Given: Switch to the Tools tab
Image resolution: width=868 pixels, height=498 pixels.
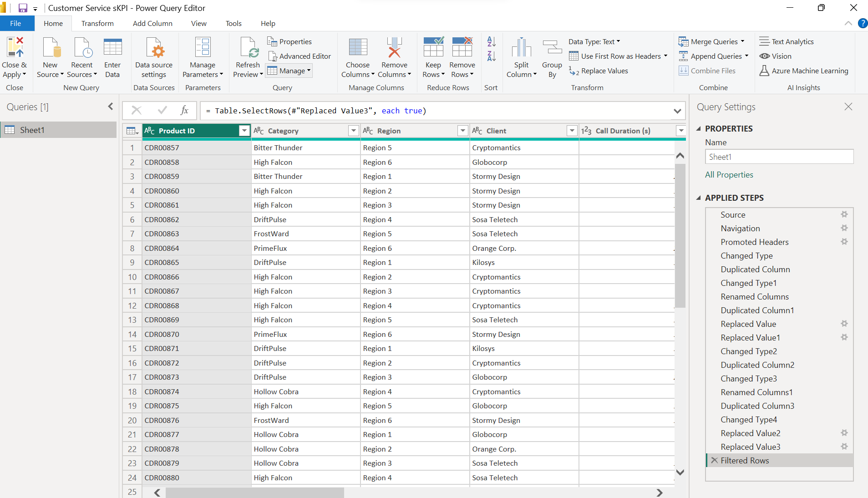Looking at the screenshot, I should [x=233, y=24].
